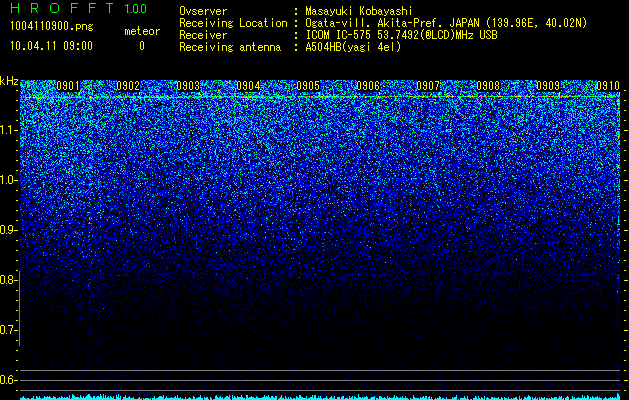Click the HROFFT program title text
This screenshot has width=629, height=400.
[x=62, y=8]
